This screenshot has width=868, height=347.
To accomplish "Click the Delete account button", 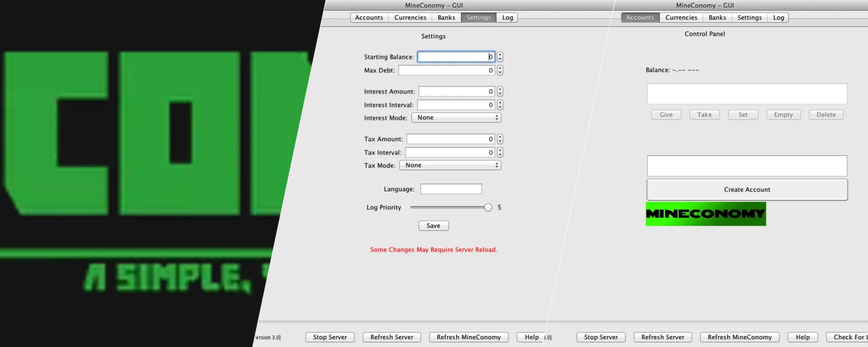I will (826, 115).
